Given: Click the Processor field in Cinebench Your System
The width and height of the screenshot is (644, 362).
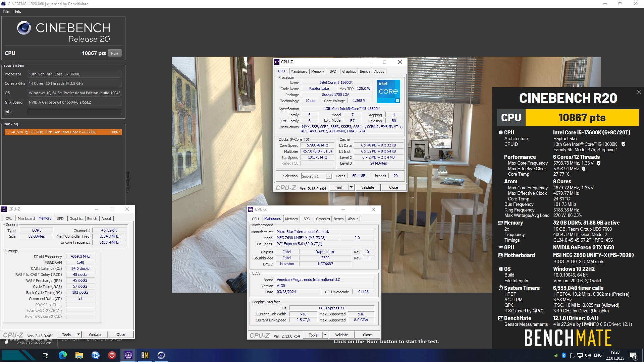Looking at the screenshot, I should click(74, 74).
